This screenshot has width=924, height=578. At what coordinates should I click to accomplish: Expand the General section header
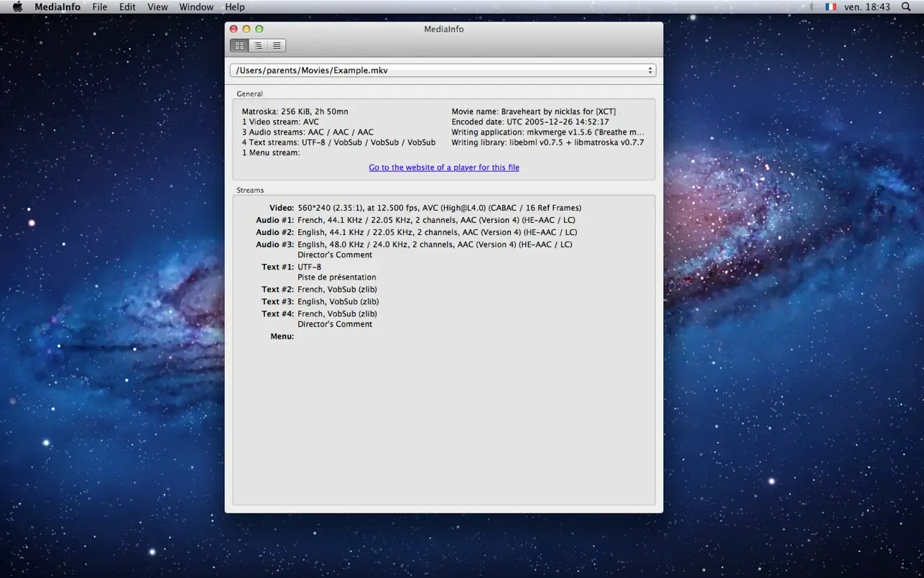click(x=250, y=93)
